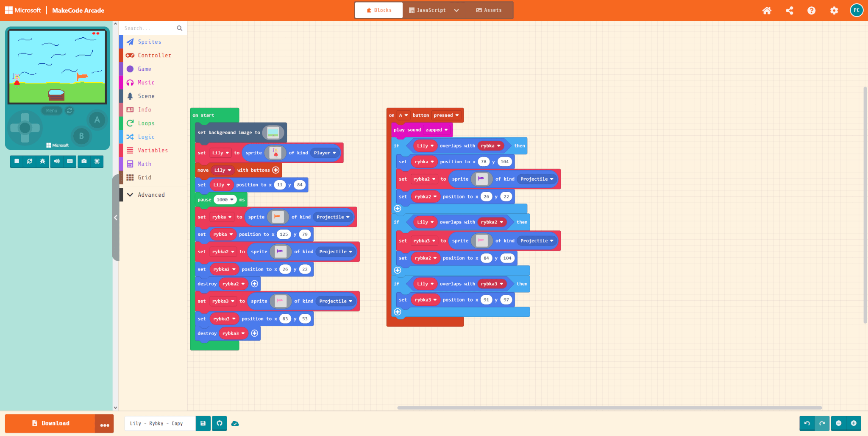Open the background image editor

[x=273, y=132]
